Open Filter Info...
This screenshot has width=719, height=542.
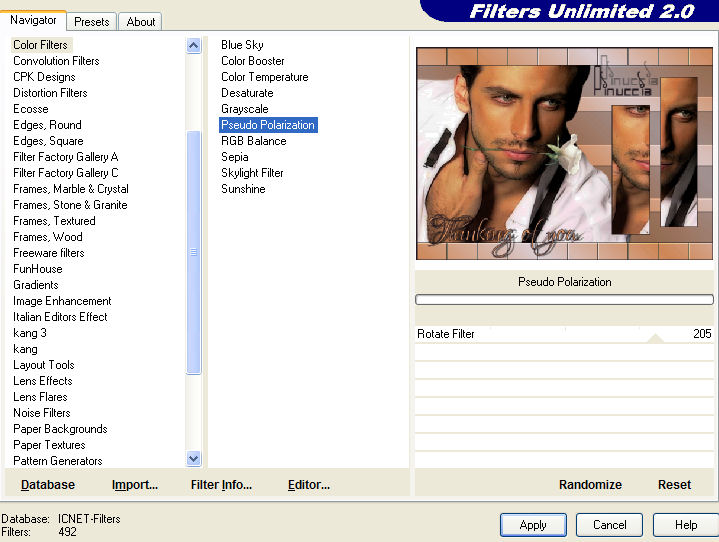tap(221, 485)
